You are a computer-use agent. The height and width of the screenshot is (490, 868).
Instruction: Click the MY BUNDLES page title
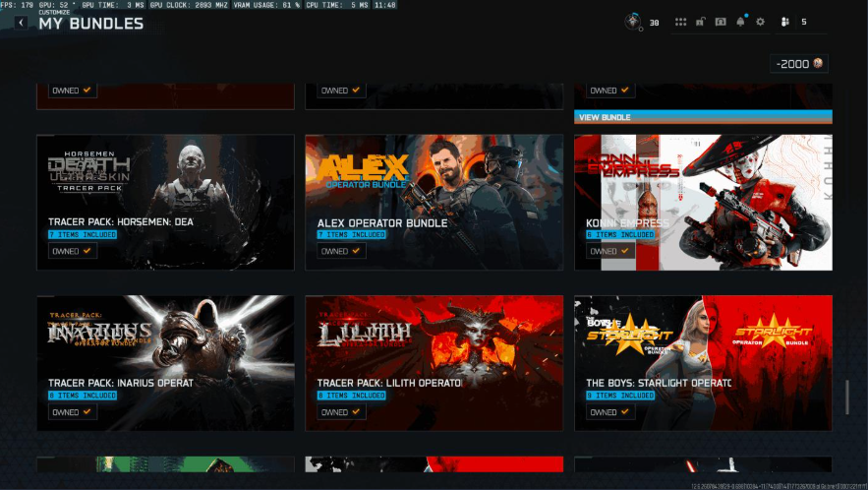[90, 24]
